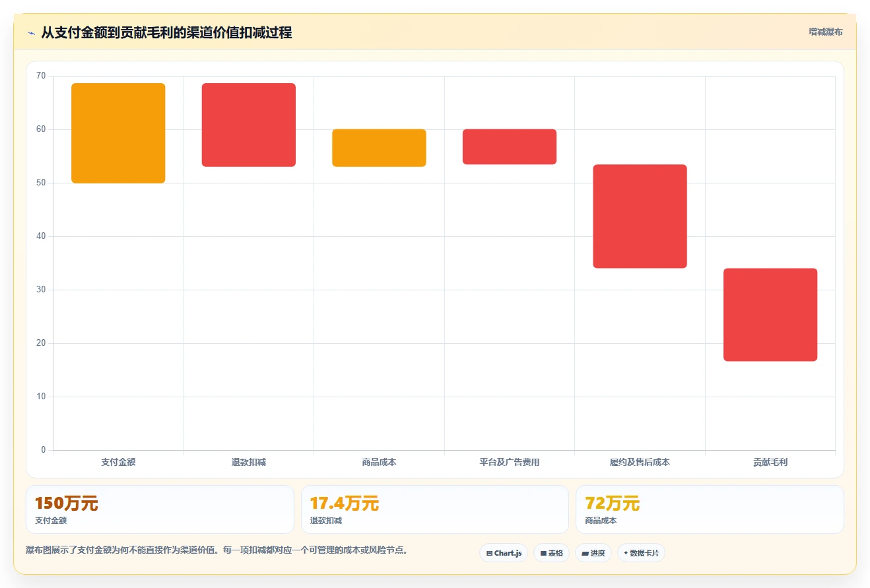Select the red 退款扣减 waterfall bar
Viewport: 870px width, 588px height.
[x=249, y=125]
